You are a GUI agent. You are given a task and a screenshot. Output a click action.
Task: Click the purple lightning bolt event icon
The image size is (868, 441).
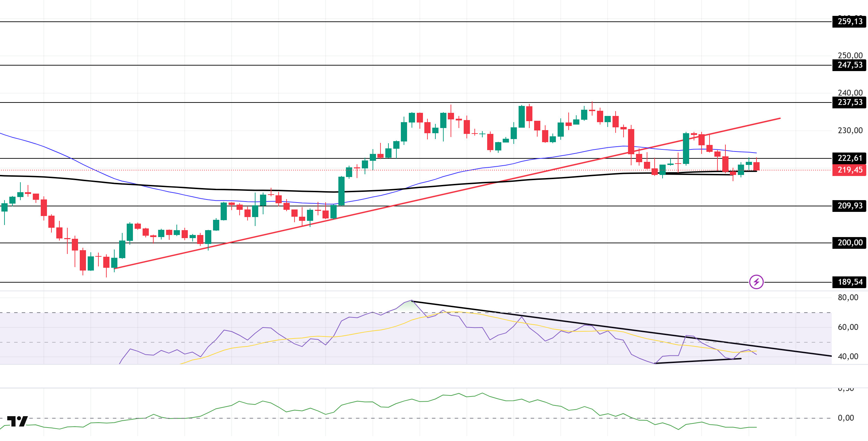[x=756, y=282]
